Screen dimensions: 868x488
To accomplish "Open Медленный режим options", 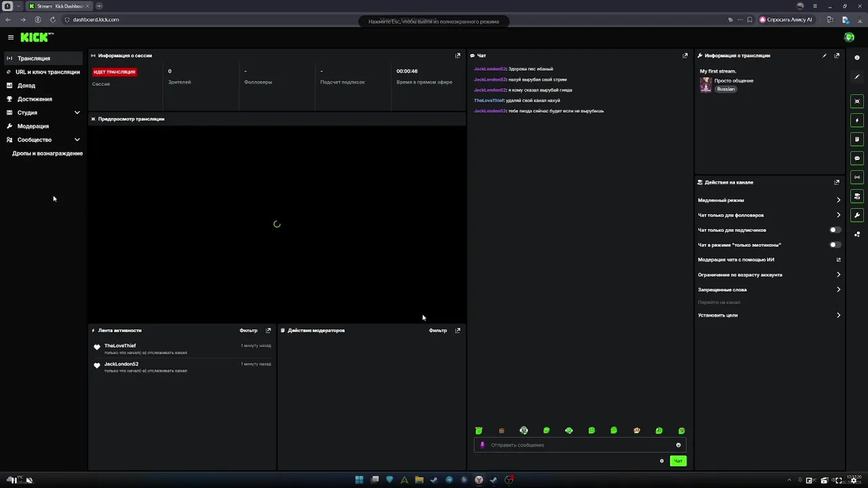I will pos(769,200).
